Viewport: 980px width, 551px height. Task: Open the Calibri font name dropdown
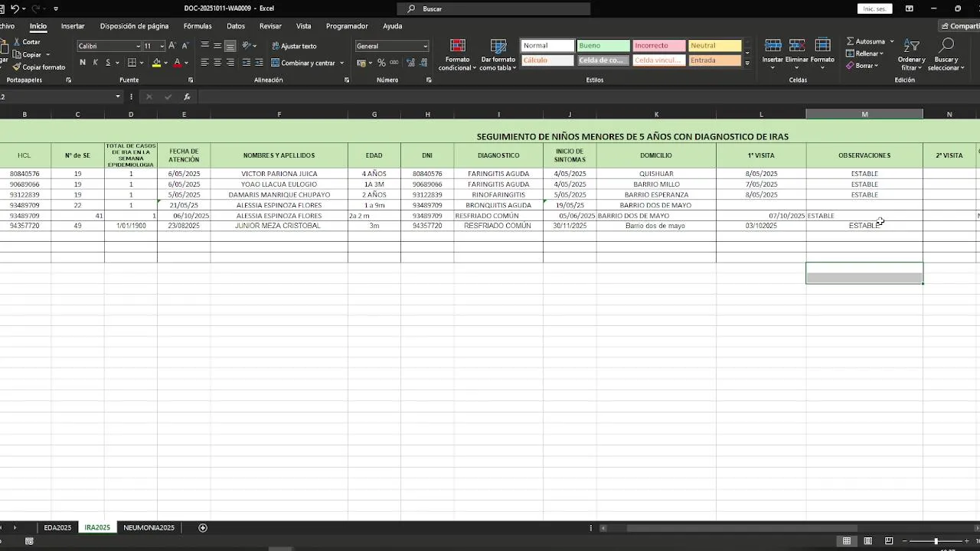tap(138, 46)
